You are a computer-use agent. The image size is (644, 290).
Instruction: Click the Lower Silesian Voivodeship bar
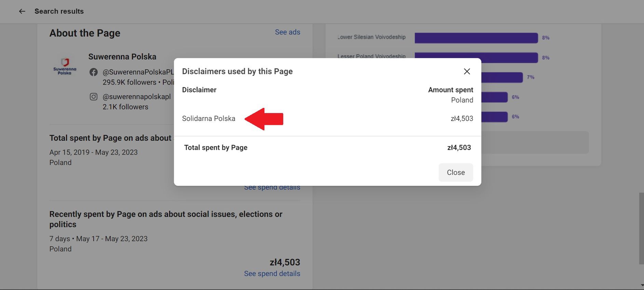[476, 38]
